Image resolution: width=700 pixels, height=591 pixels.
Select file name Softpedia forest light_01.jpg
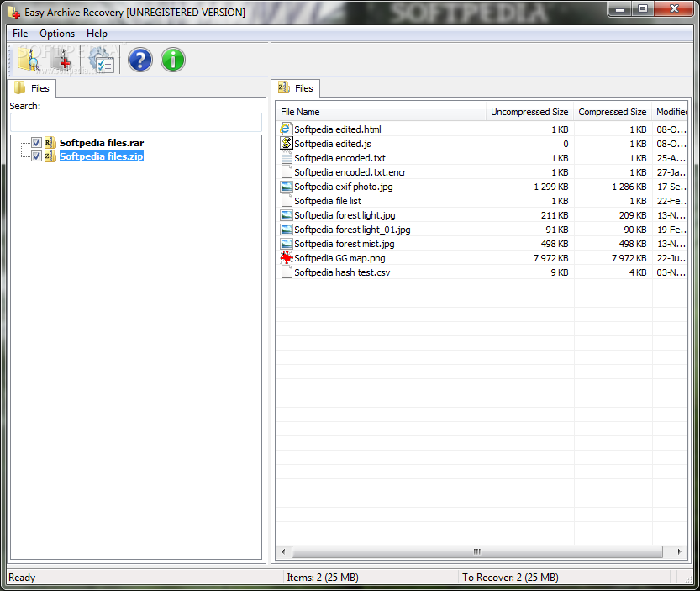click(x=352, y=230)
